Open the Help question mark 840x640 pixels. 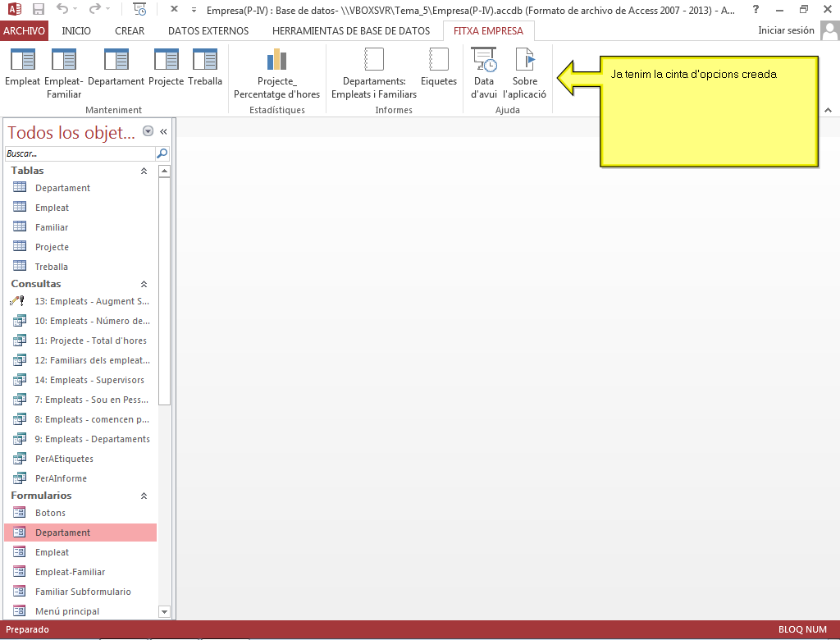[x=756, y=9]
